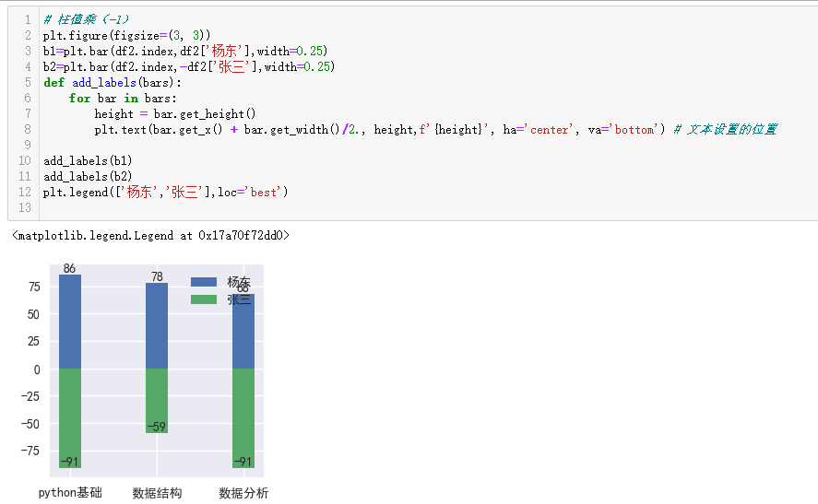Screen dimensions: 818x504
Task: Click the plt.legend code line
Action: (165, 192)
